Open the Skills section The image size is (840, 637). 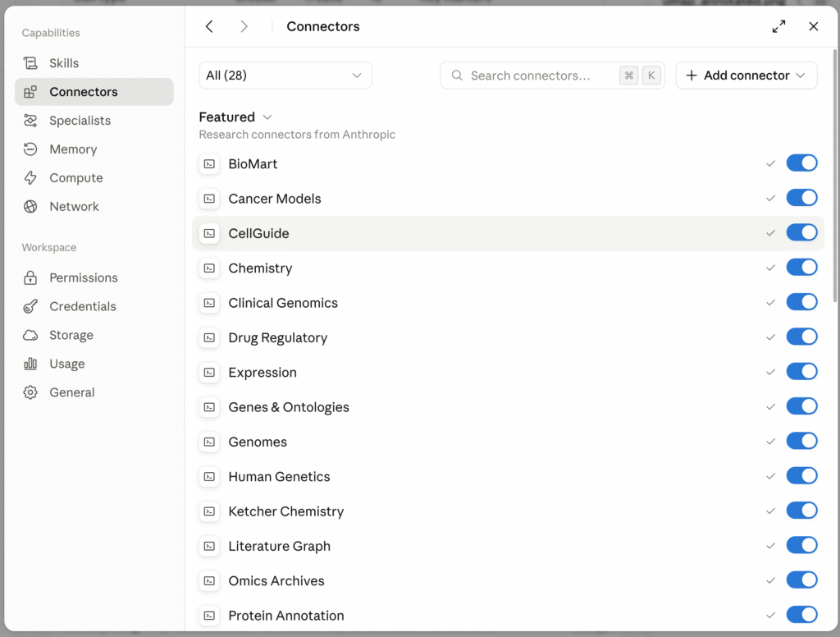(94, 63)
